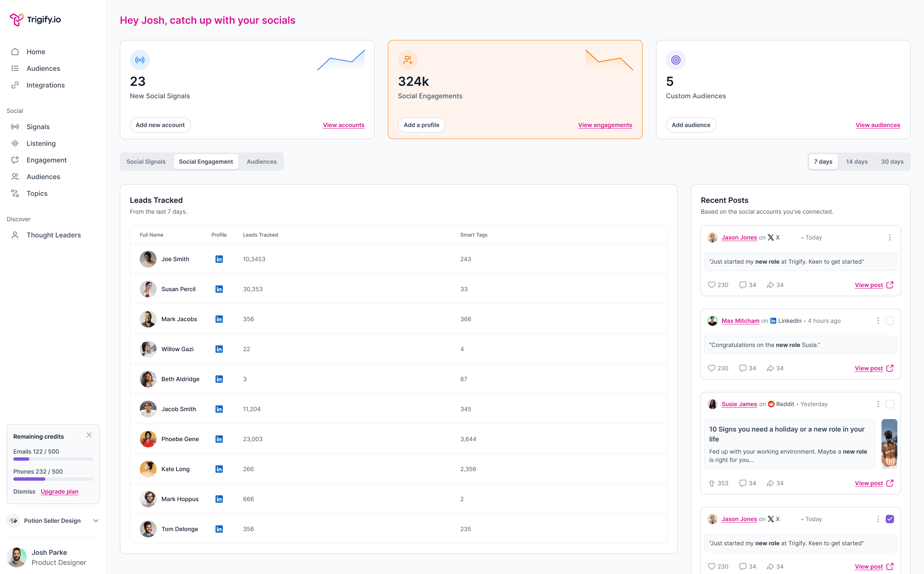Image resolution: width=924 pixels, height=574 pixels.
Task: Open Integrations via its link icon
Action: tap(15, 85)
